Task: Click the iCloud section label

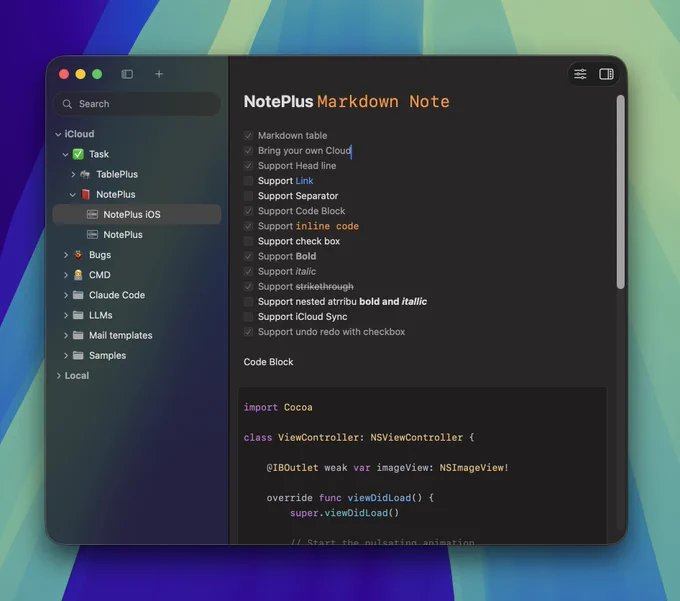Action: click(x=79, y=134)
